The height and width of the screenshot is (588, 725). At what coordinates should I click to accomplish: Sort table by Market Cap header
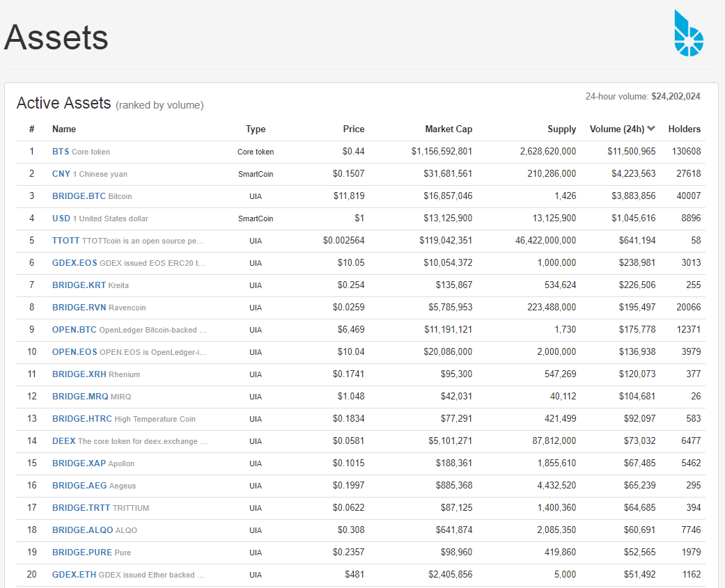click(449, 129)
